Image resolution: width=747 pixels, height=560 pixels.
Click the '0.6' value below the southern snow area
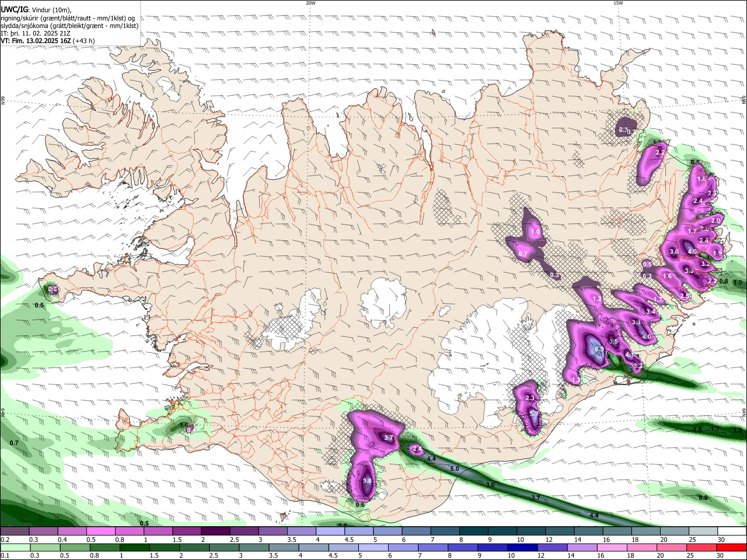[x=360, y=505]
